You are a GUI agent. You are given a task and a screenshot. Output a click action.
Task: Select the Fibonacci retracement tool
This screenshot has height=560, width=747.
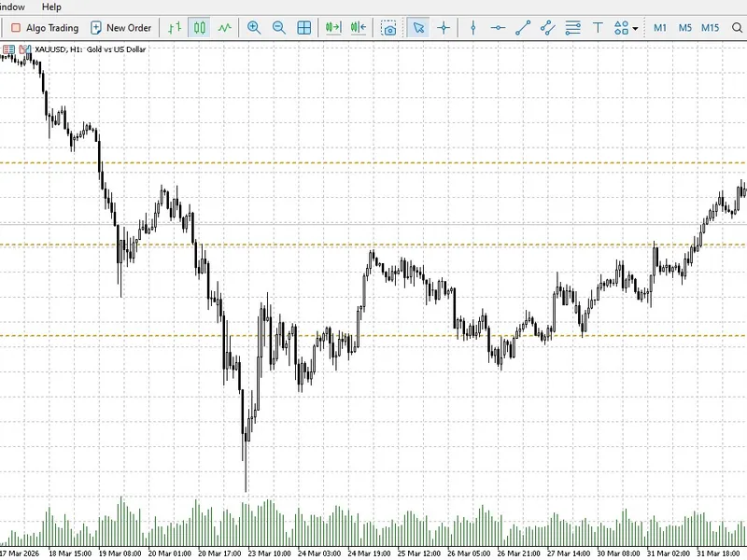[x=572, y=28]
